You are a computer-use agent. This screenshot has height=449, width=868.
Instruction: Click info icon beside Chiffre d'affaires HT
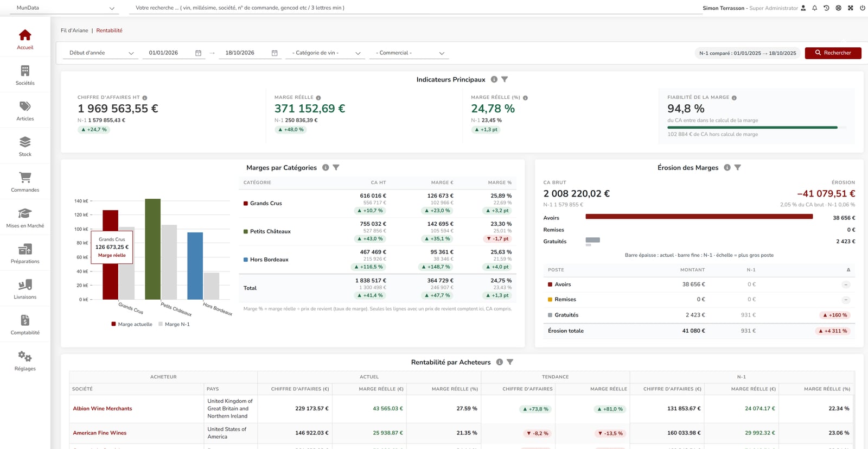145,98
